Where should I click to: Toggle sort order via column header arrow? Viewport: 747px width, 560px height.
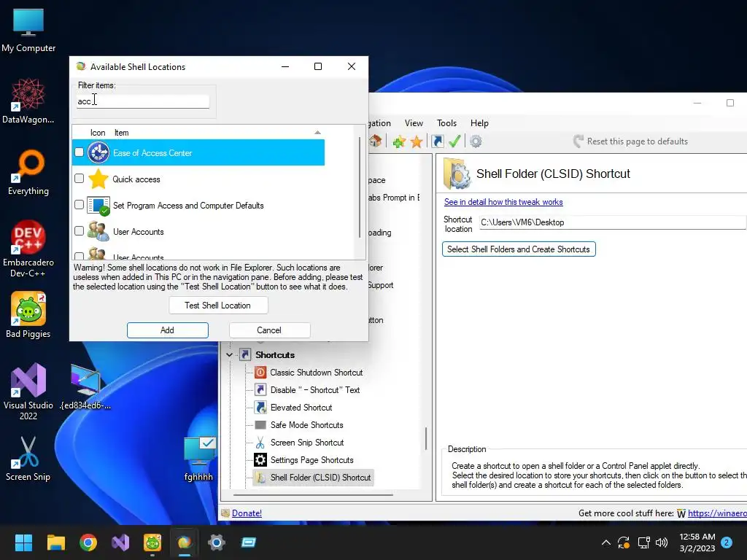coord(318,133)
